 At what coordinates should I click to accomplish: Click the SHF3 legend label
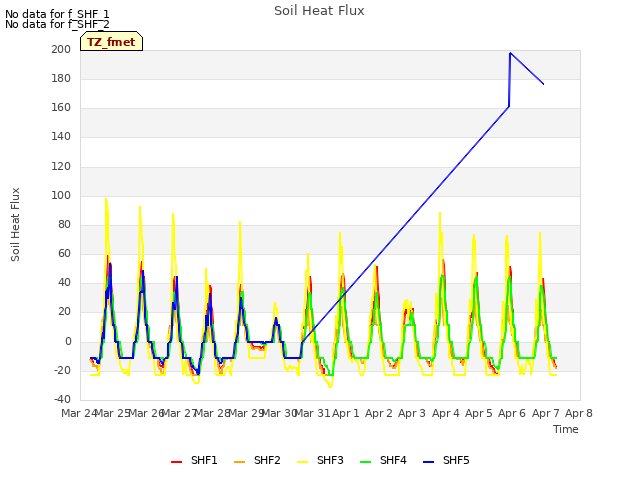tap(330, 460)
